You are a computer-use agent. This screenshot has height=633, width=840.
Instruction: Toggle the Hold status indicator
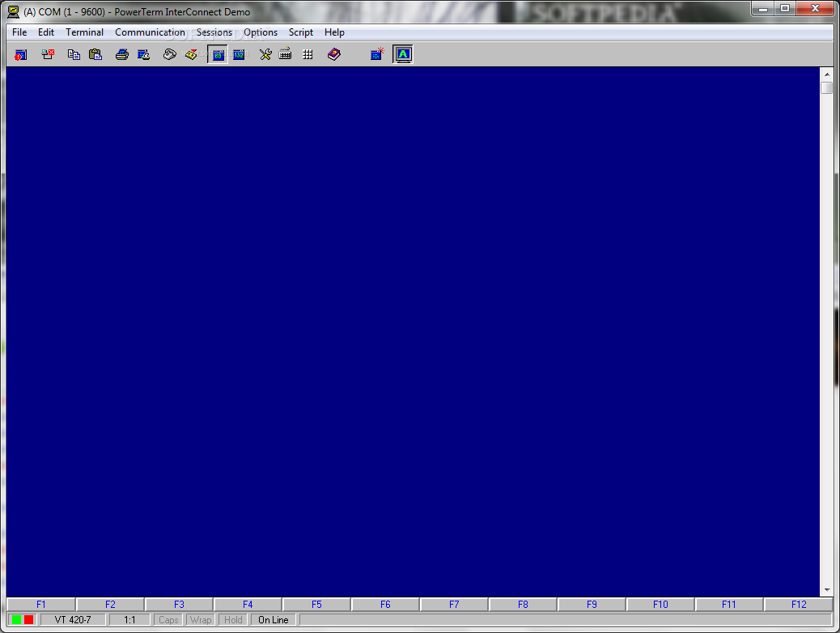[x=233, y=619]
